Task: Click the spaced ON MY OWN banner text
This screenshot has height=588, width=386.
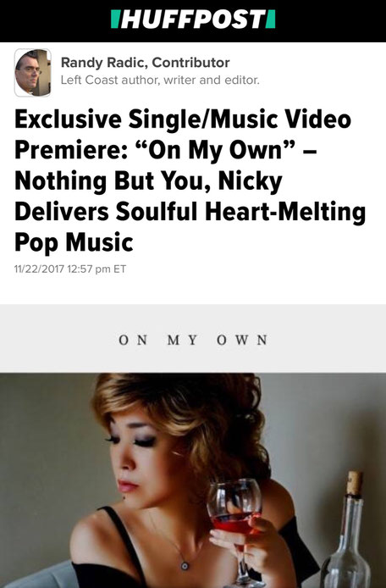Action: (x=193, y=340)
